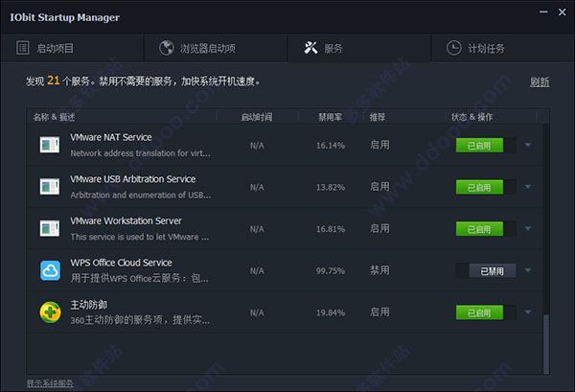Select the 服务 tab
This screenshot has height=392, width=575.
[x=359, y=48]
